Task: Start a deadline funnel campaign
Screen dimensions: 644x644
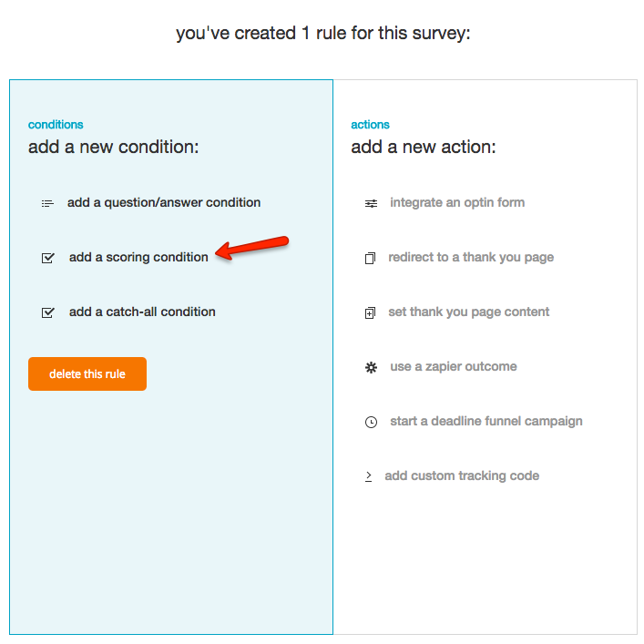Action: click(x=486, y=421)
